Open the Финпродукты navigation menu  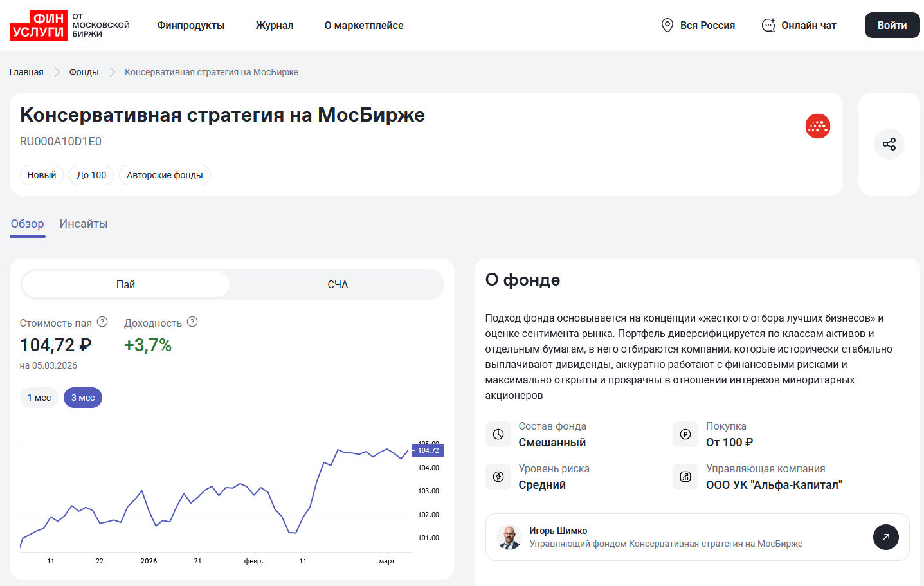point(191,25)
